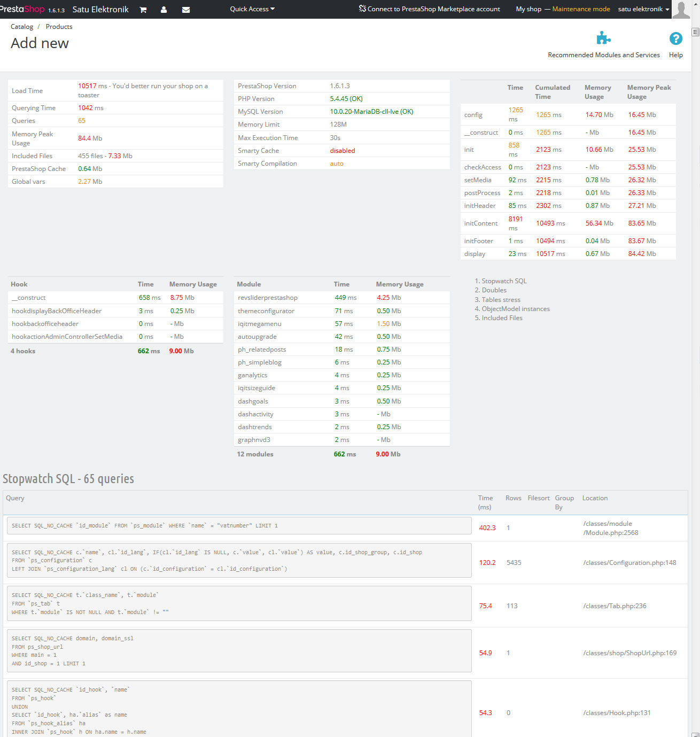Select the vatnumber SQL query box

(x=239, y=526)
